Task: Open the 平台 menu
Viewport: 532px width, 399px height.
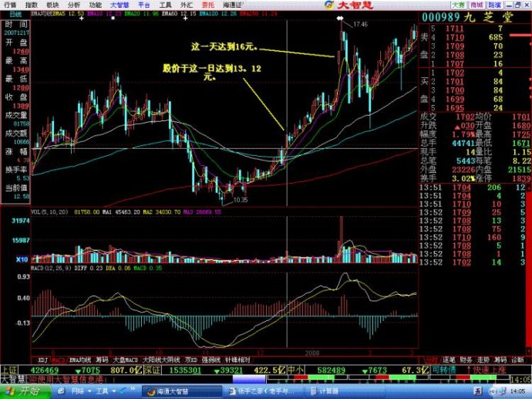Action: coord(144,5)
